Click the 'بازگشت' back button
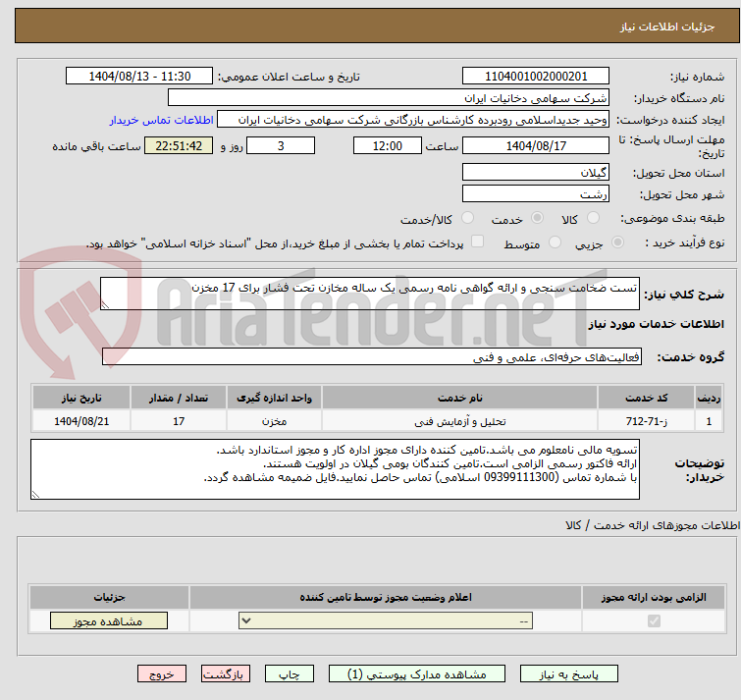 coord(227,674)
